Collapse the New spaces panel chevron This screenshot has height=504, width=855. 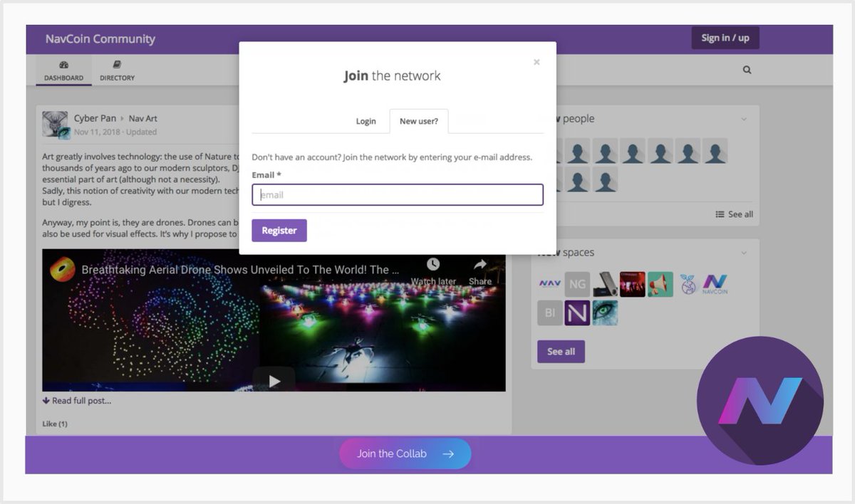(x=744, y=253)
